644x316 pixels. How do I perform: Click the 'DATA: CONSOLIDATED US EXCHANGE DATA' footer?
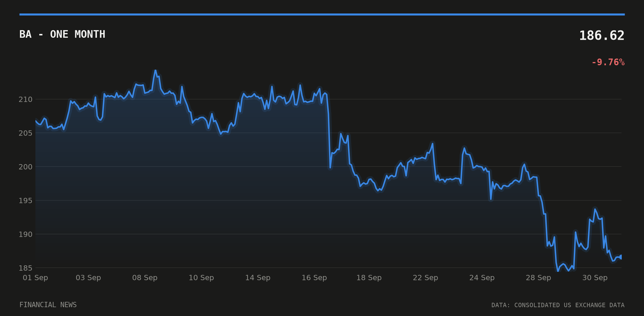tap(558, 305)
